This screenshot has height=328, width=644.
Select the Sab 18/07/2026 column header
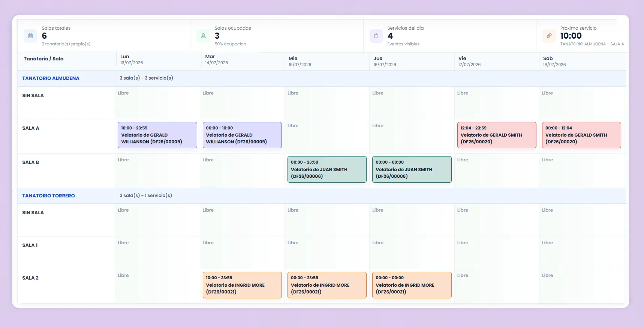[581, 61]
